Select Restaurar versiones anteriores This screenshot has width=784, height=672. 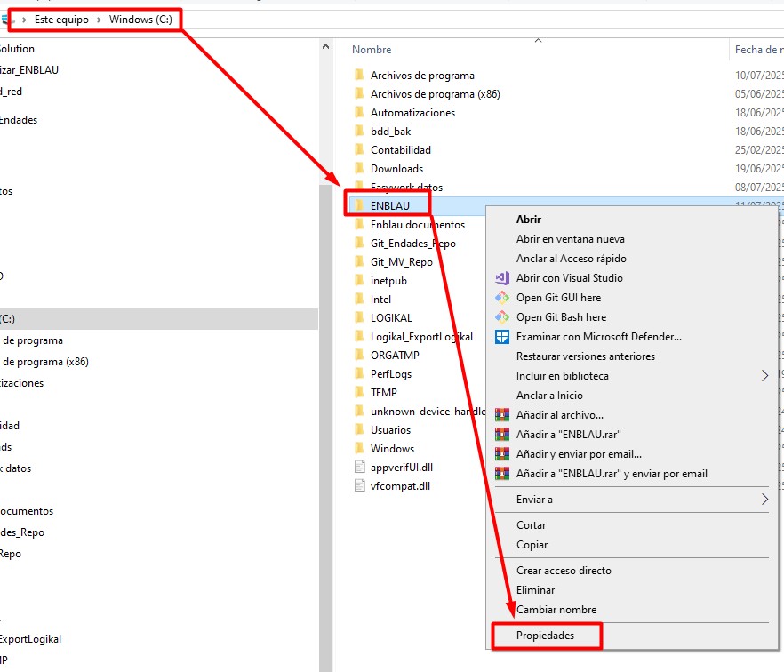586,356
